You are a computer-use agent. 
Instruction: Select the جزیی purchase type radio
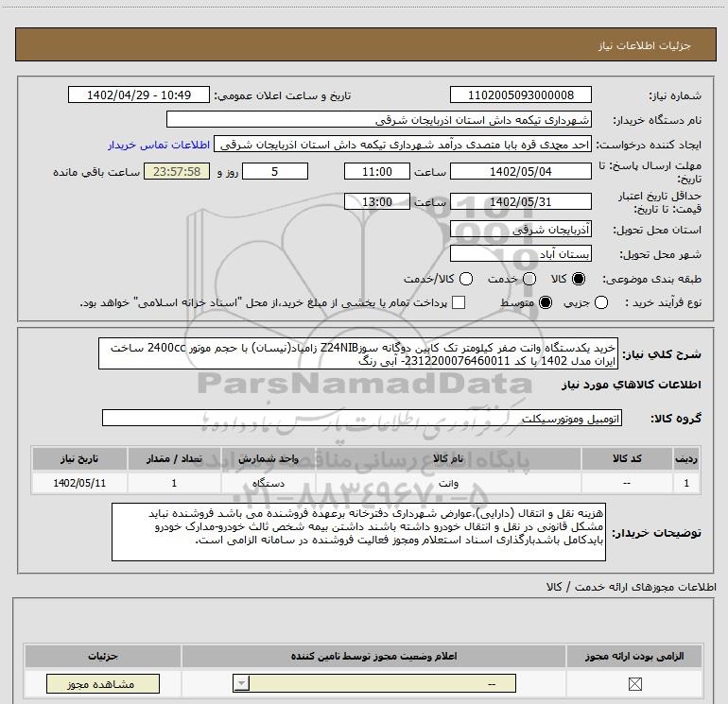600,302
